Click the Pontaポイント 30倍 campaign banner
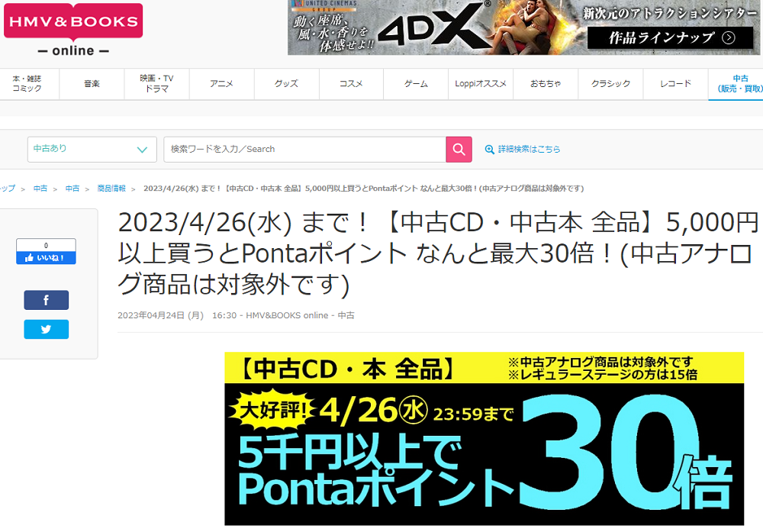Viewport: 763px width, 532px height. [485, 439]
